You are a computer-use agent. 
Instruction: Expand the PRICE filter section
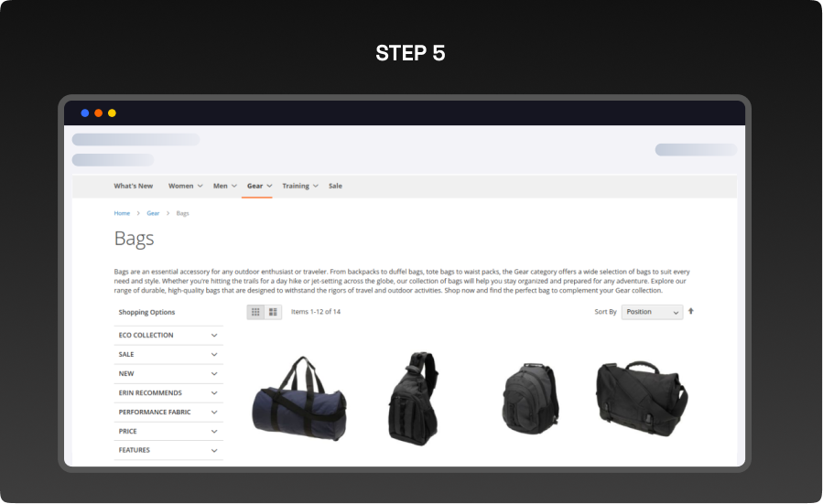coord(168,431)
